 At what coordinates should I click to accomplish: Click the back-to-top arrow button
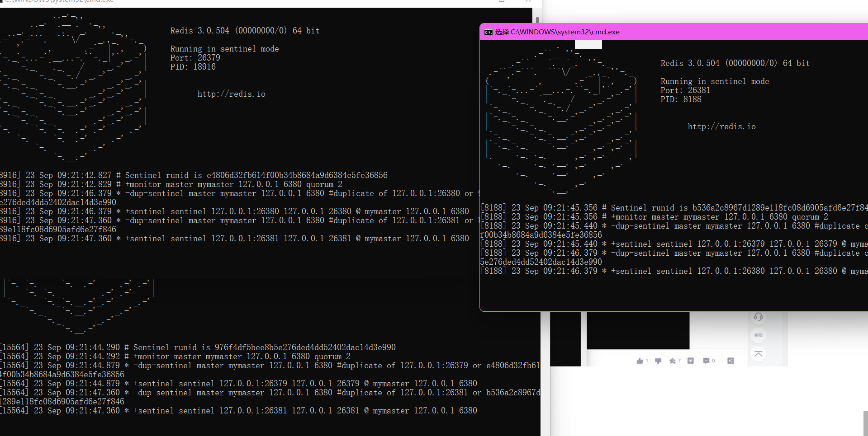point(759,353)
